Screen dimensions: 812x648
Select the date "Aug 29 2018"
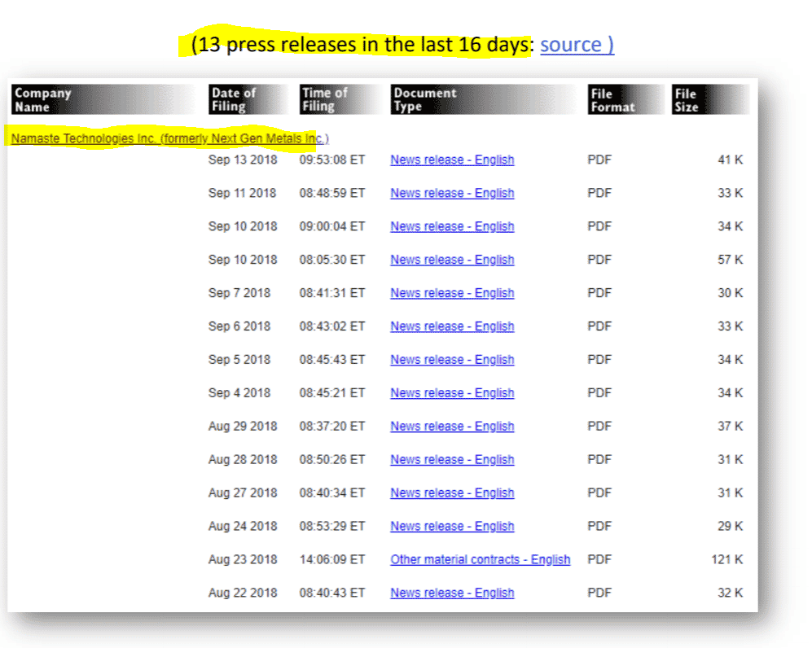pos(243,426)
